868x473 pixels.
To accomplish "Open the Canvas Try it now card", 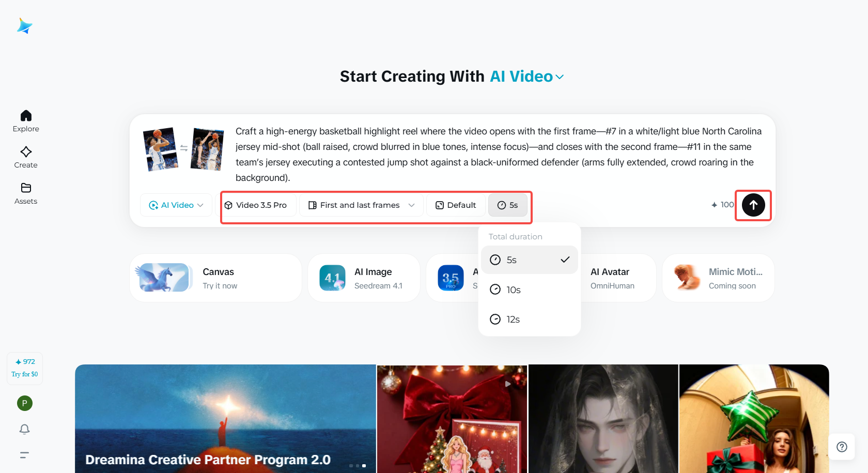I will click(x=215, y=278).
